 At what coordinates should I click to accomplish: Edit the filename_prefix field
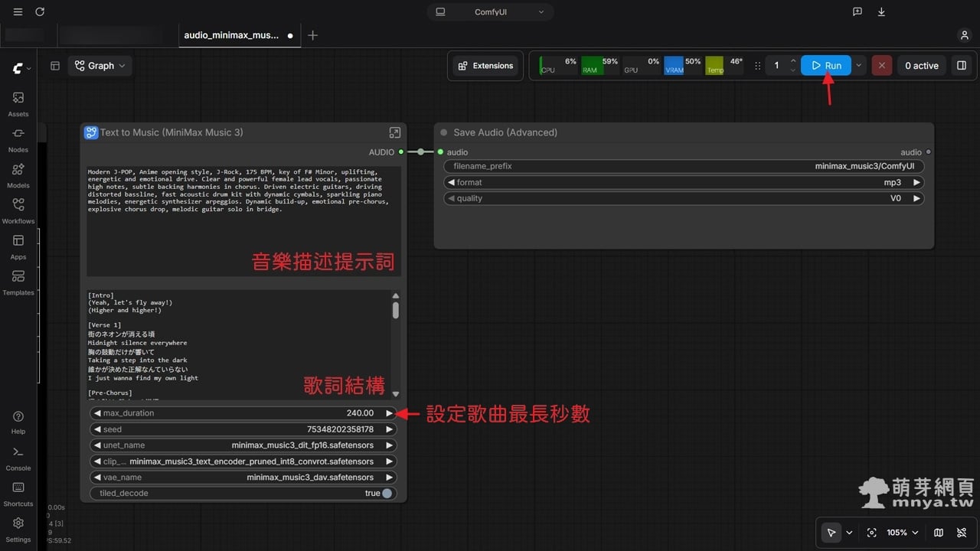pyautogui.click(x=684, y=166)
